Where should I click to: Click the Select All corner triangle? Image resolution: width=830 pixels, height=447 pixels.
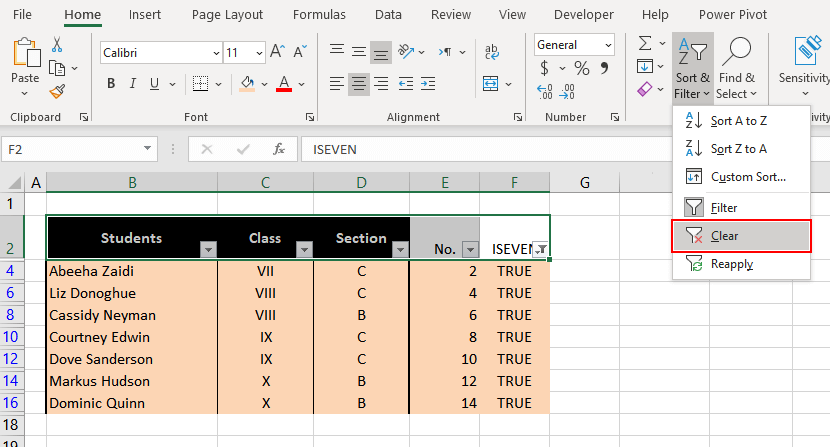13,183
